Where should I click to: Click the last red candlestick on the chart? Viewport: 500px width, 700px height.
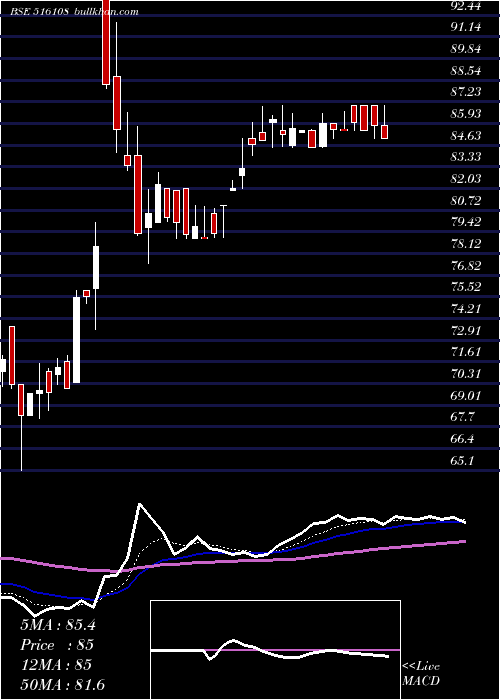(384, 132)
